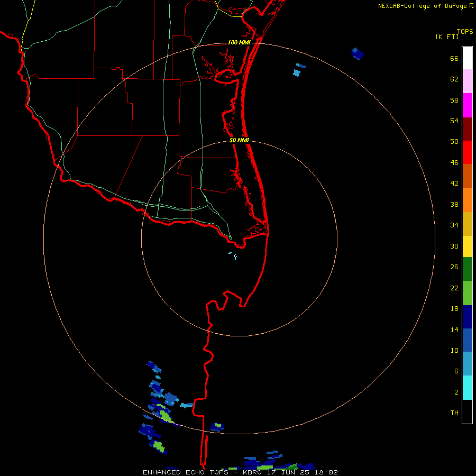The image size is (476, 476).
Task: Pick the bright orange legend swatch
Action: coord(467,200)
